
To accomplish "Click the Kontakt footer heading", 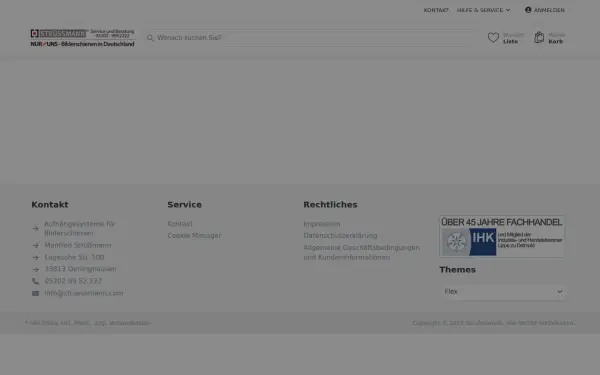I will [x=50, y=205].
